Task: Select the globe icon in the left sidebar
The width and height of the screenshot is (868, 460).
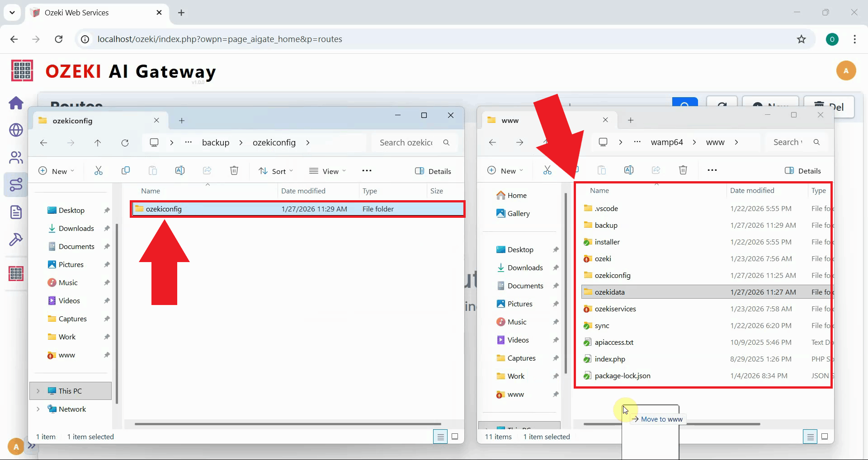Action: pos(16,130)
